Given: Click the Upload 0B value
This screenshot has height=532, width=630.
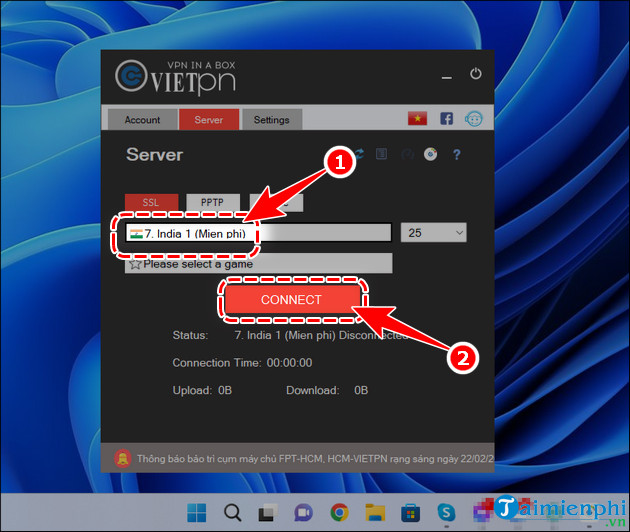Looking at the screenshot, I should click(225, 390).
